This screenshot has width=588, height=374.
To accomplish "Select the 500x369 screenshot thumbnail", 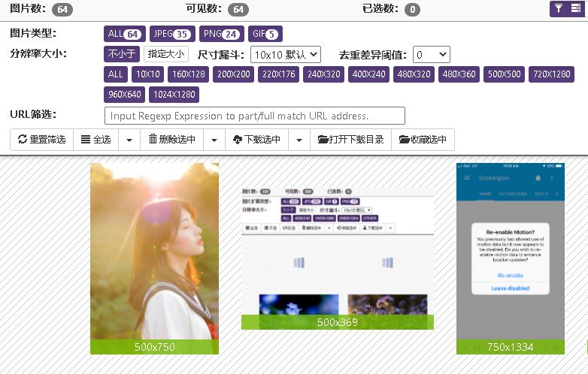I will point(338,258).
